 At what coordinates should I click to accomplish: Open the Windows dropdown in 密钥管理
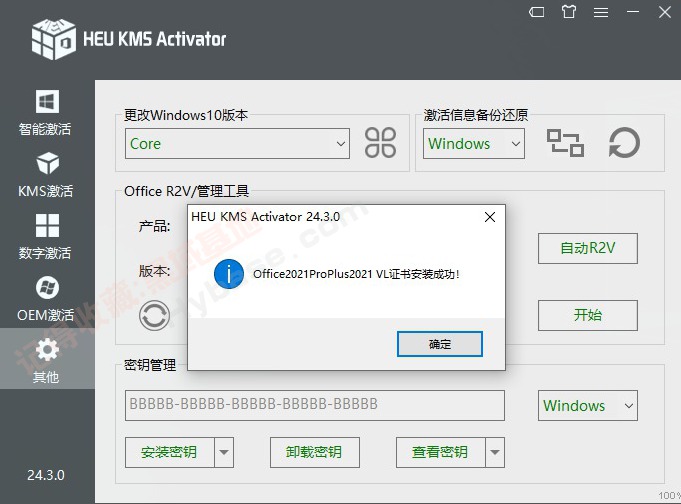point(588,405)
